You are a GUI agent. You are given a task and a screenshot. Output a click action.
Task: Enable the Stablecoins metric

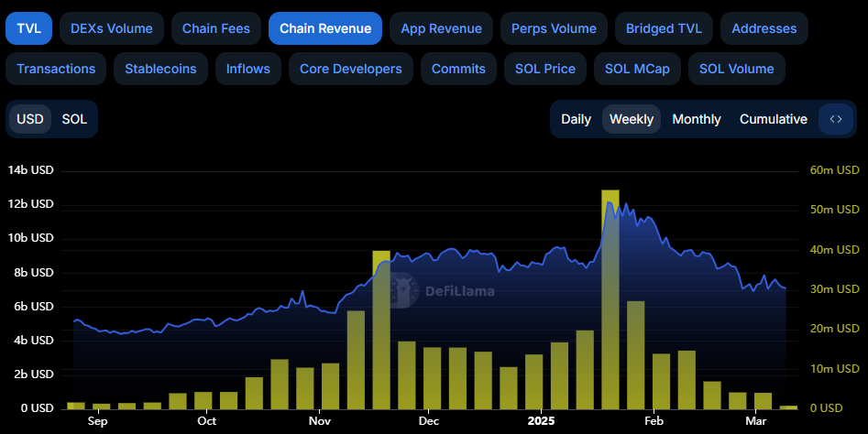click(x=160, y=69)
